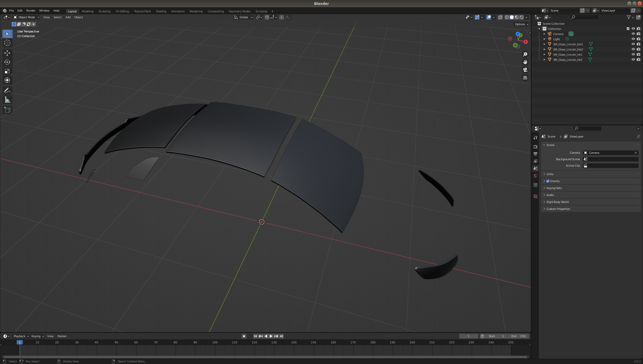The width and height of the screenshot is (643, 364).
Task: Open the Playback dropdown in timeline
Action: click(21, 336)
